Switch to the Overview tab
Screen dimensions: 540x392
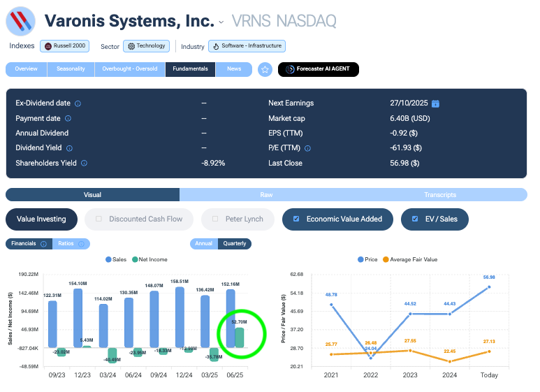(x=26, y=69)
